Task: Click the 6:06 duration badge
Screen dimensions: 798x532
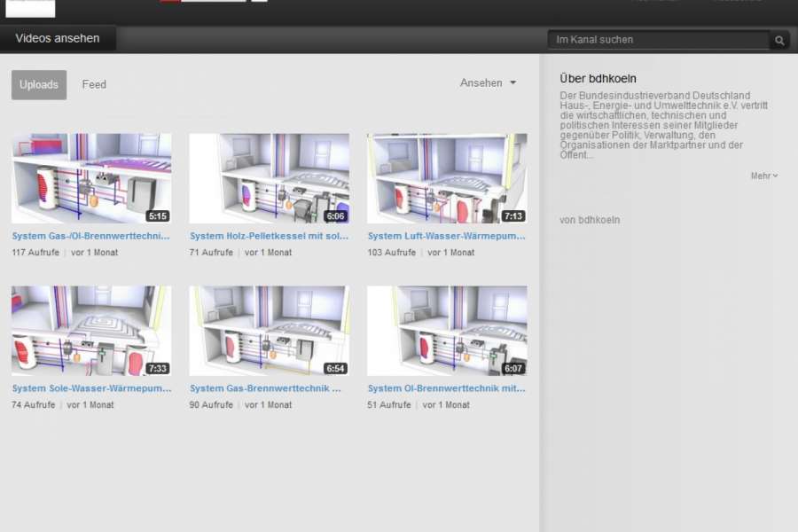Action: (335, 215)
